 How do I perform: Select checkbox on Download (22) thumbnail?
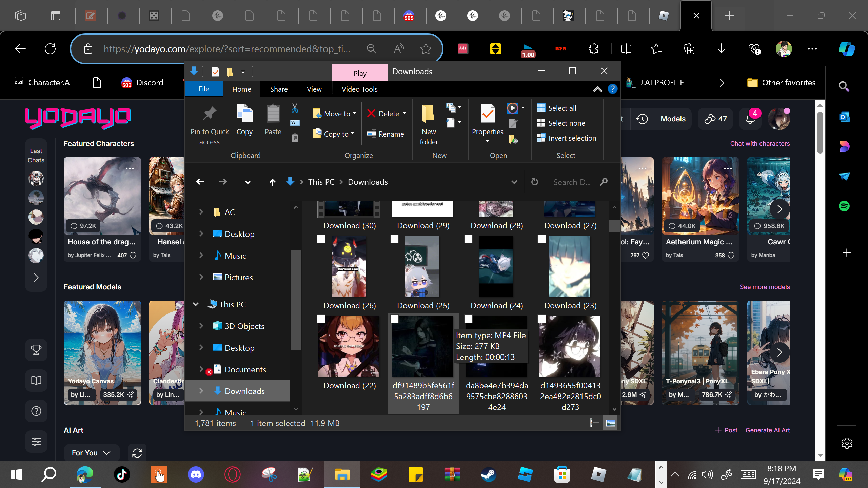coord(321,319)
